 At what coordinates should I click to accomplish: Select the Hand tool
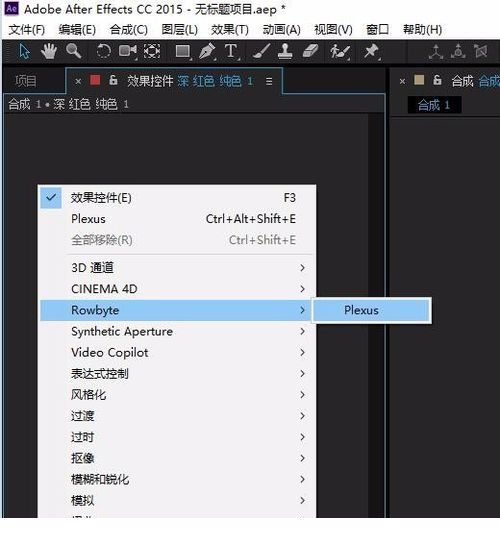coord(49,51)
